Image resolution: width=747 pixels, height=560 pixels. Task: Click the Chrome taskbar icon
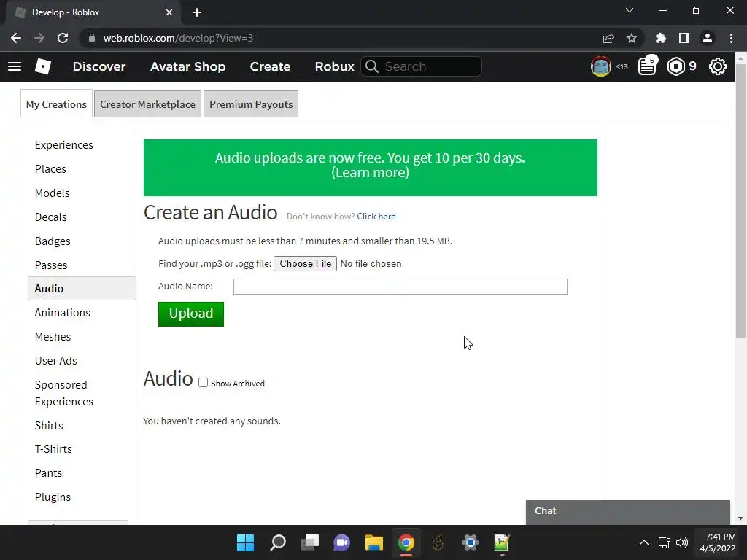pos(406,542)
